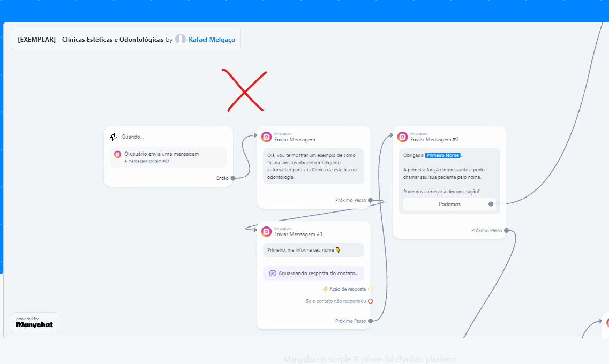This screenshot has width=609, height=364.
Task: Open Rafael Melgaço author link
Action: point(212,40)
